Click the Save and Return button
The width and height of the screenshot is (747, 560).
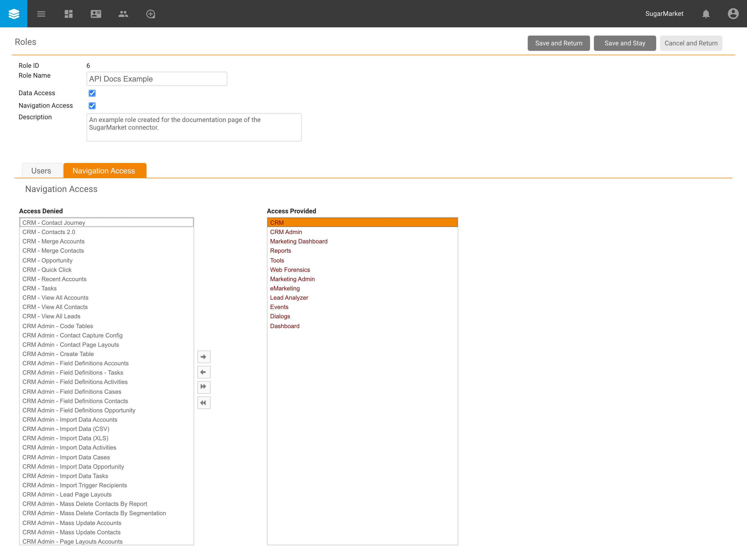tap(559, 43)
